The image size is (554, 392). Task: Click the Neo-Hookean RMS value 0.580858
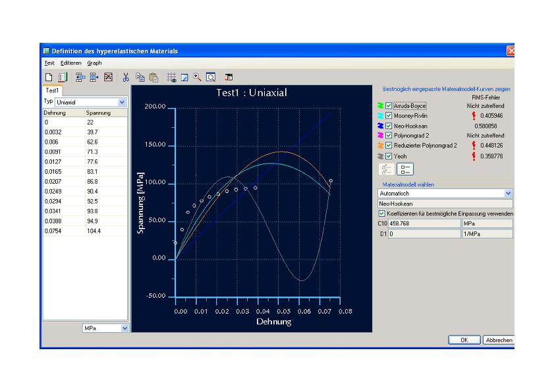tap(485, 126)
